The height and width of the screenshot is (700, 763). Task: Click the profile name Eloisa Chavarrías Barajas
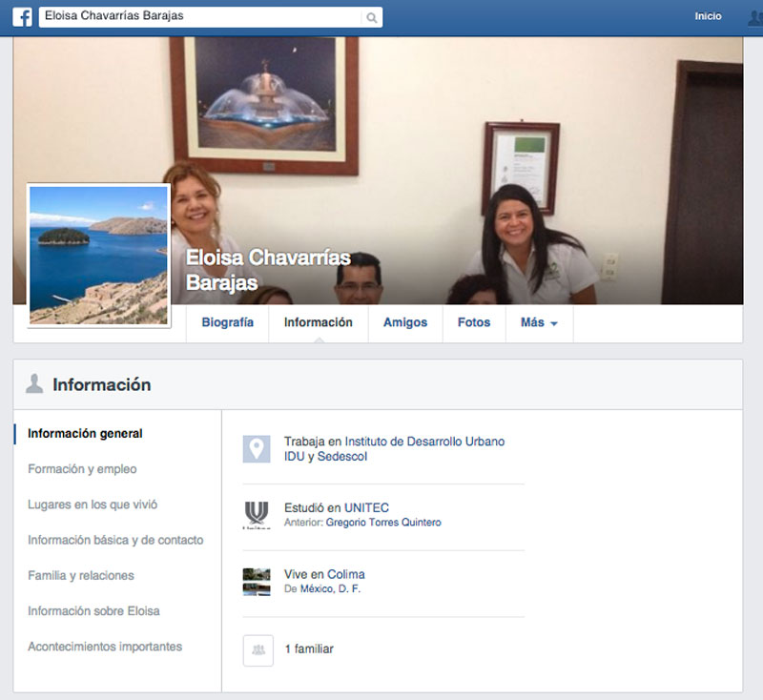tap(268, 270)
